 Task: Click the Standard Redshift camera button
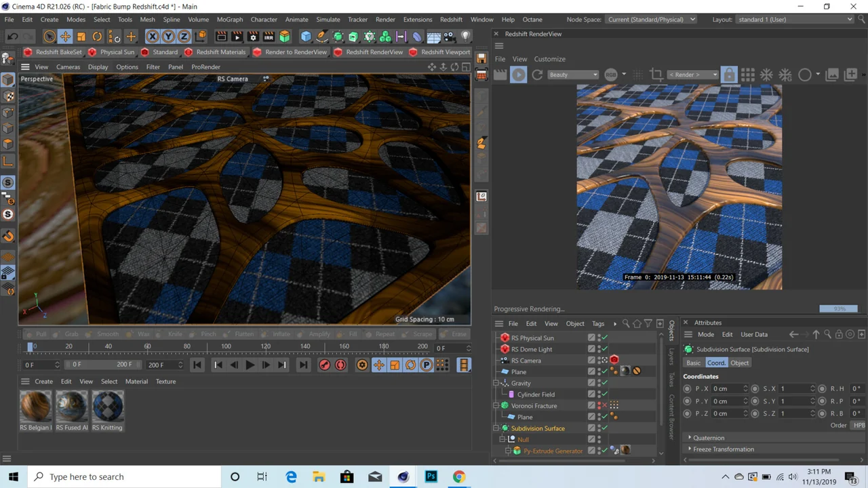click(159, 52)
